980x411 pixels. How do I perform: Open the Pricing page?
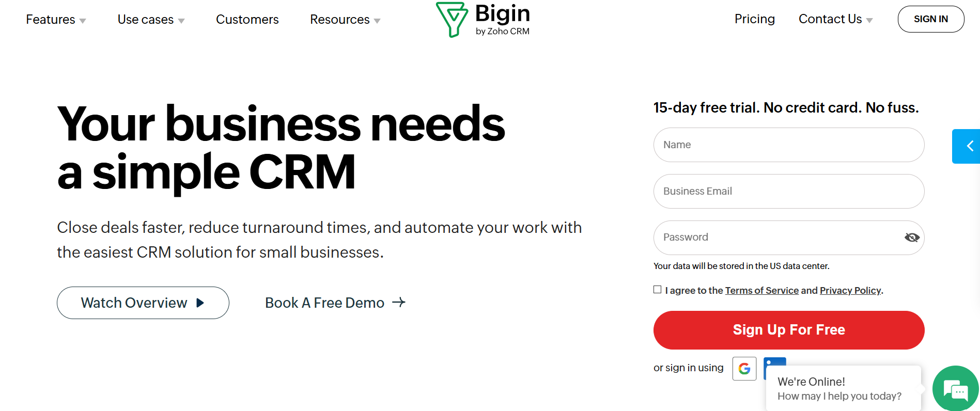(755, 19)
